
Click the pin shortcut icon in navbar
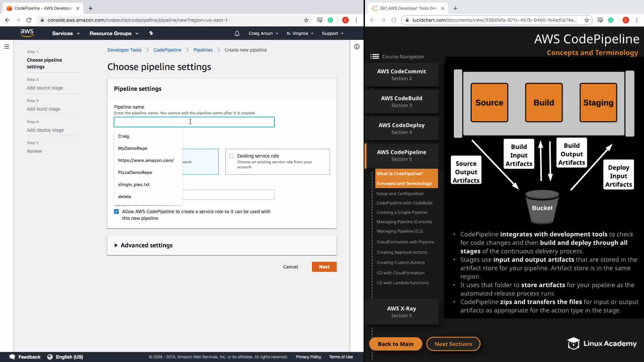point(151,33)
